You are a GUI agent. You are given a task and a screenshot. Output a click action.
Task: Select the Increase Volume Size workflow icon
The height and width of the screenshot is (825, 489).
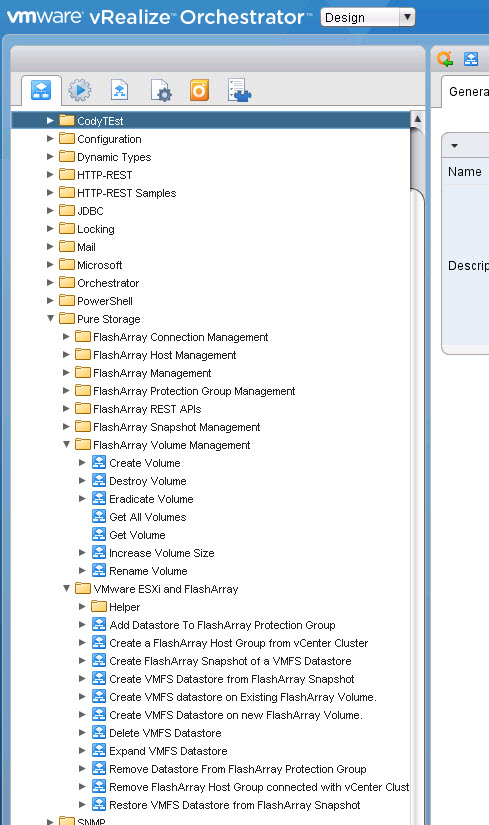(x=99, y=552)
